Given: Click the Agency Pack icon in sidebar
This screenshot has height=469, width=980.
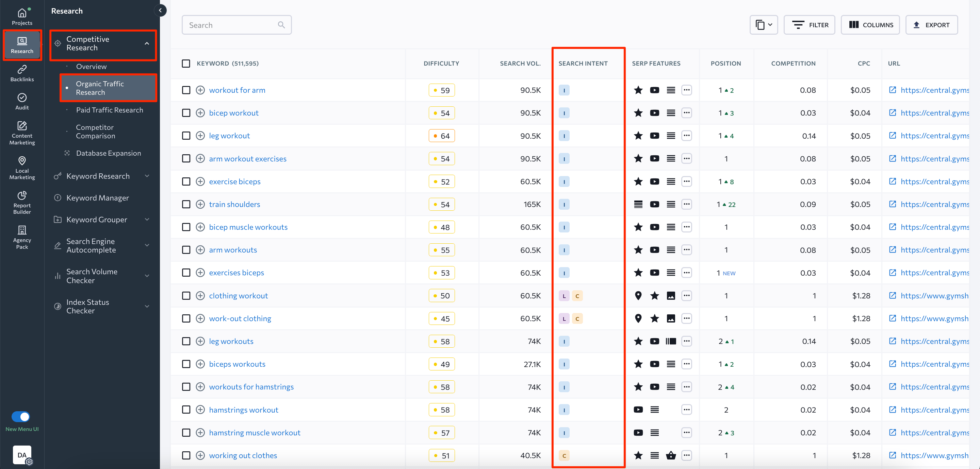Looking at the screenshot, I should [x=21, y=234].
